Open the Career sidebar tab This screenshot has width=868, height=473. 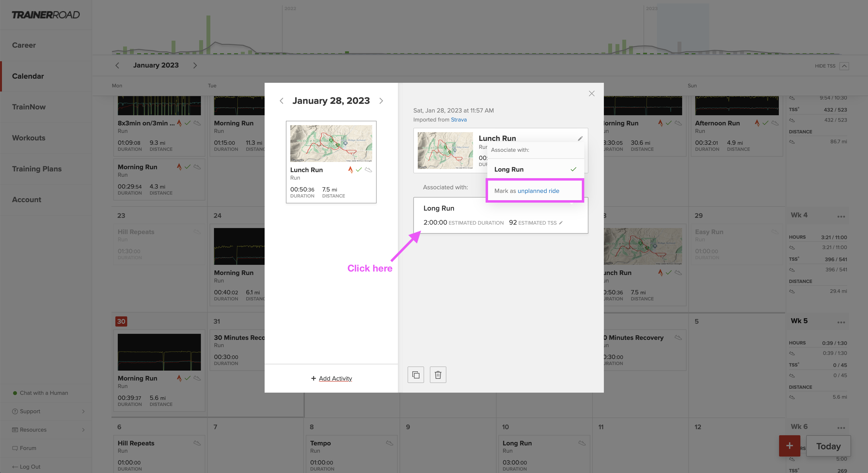point(46,45)
